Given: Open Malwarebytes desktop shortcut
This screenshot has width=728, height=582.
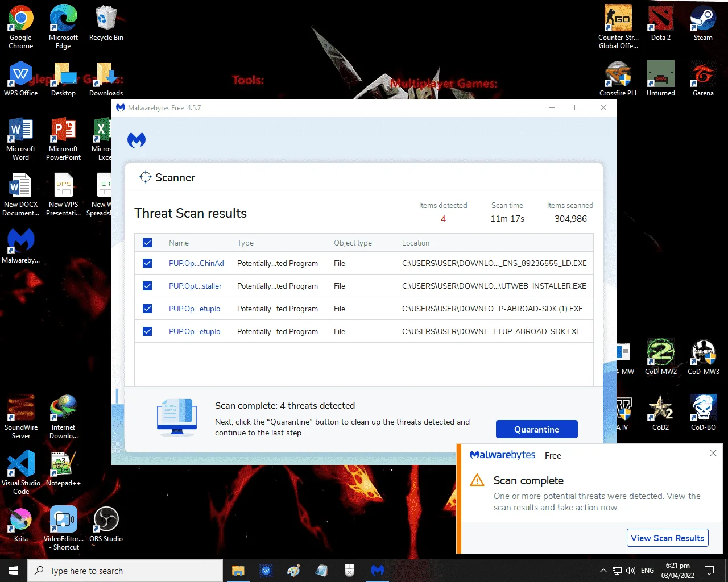Looking at the screenshot, I should click(21, 246).
